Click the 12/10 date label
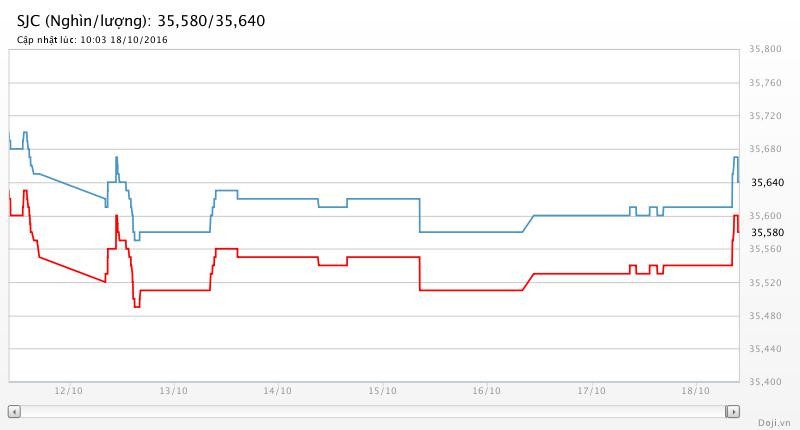The image size is (800, 430). [x=68, y=391]
